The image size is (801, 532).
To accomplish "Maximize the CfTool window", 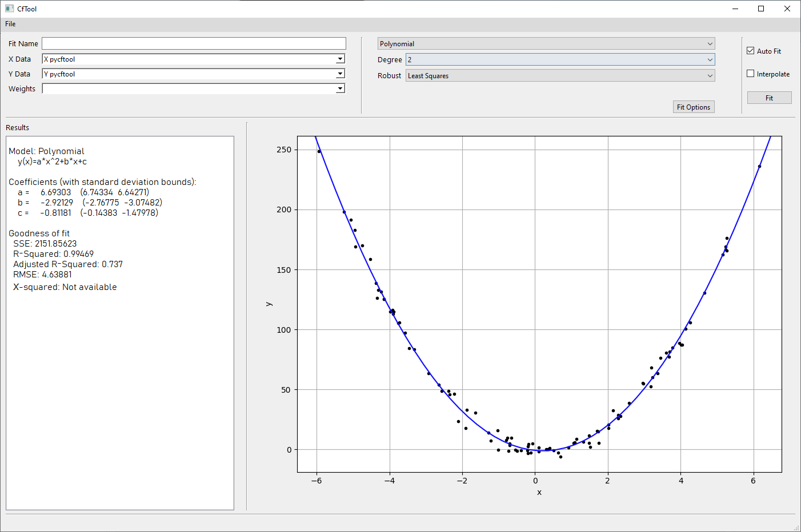I will point(761,9).
